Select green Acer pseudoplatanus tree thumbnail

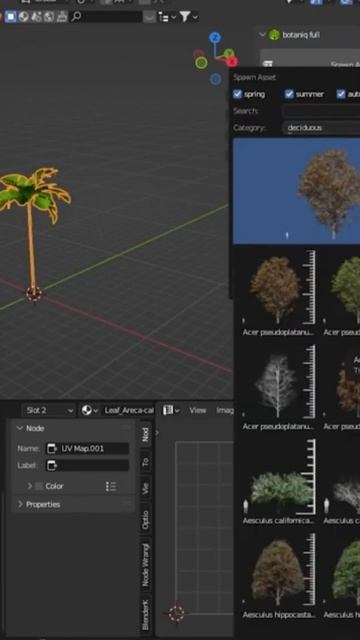click(x=341, y=288)
